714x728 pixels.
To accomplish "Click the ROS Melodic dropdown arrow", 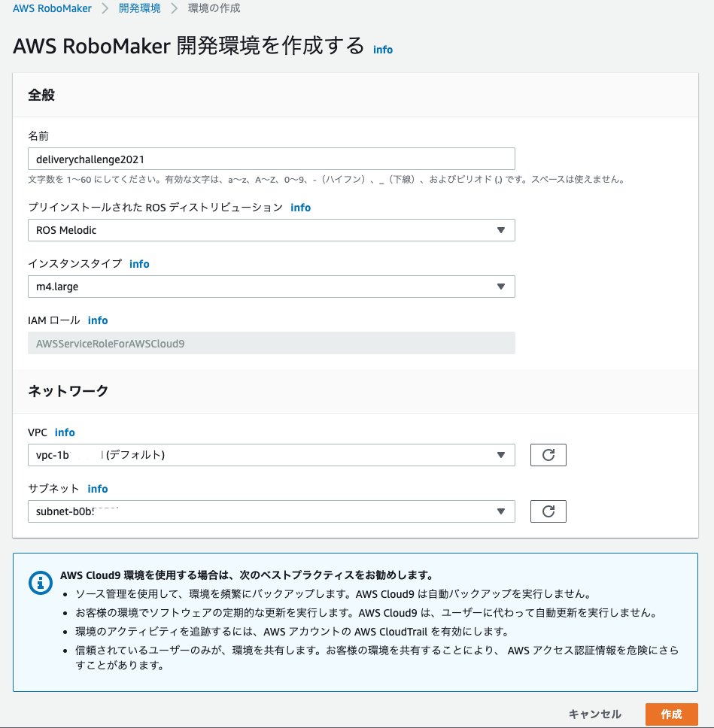I will tap(501, 230).
